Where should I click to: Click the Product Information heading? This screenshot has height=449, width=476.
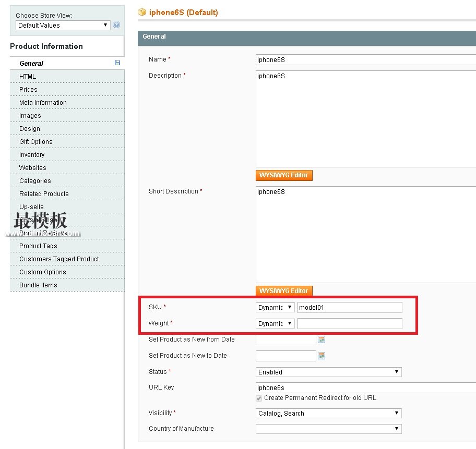tap(46, 46)
